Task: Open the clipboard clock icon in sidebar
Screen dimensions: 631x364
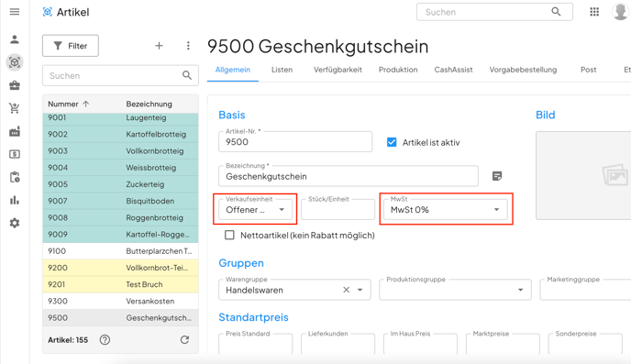Action: tap(15, 177)
